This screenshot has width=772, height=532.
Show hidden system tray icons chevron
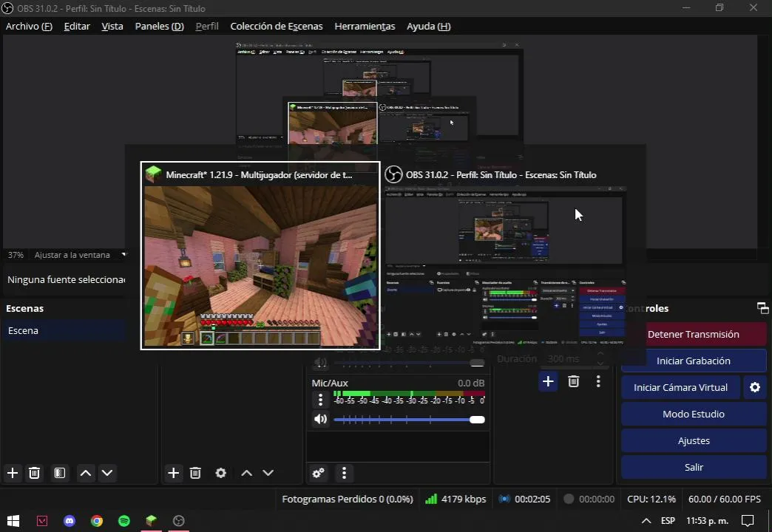click(646, 521)
